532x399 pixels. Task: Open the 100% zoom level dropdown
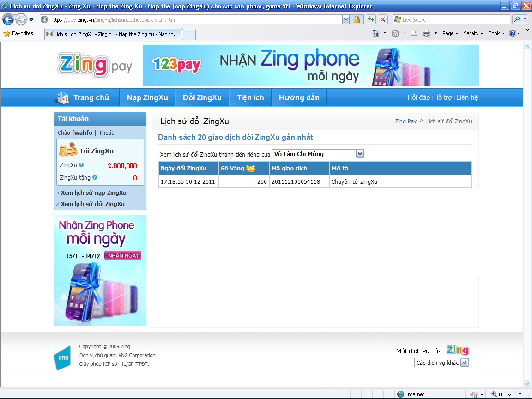(520, 394)
